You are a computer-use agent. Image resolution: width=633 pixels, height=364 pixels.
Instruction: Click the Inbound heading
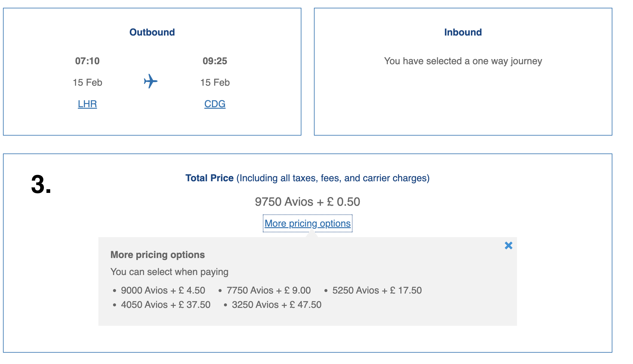(463, 32)
